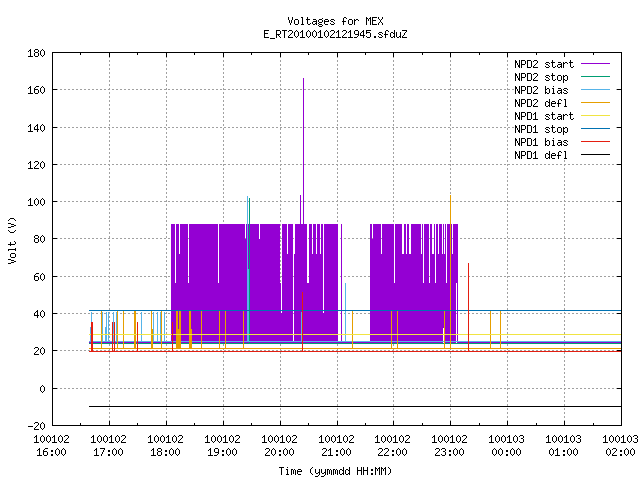Select the filename text E_RT20100102121945.sfduZ

tap(335, 34)
